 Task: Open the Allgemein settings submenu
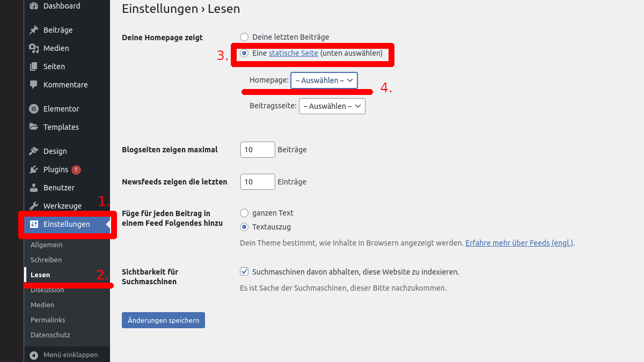(47, 245)
